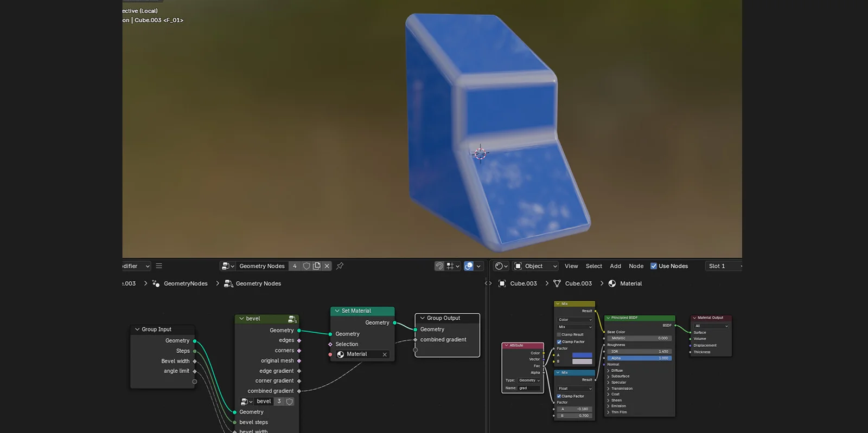868x433 pixels.
Task: Open Material Output target 'All' dropdown
Action: click(x=711, y=326)
